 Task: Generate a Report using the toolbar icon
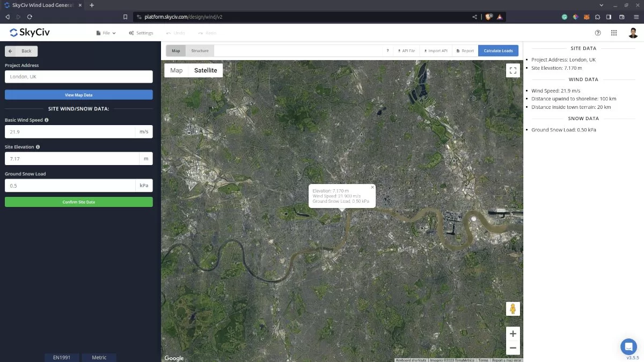pos(464,50)
